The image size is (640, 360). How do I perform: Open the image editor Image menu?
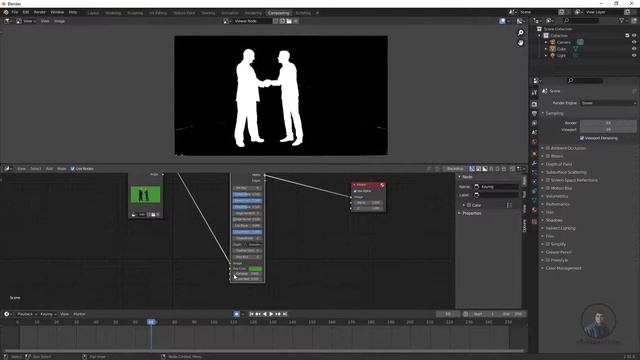[x=60, y=21]
